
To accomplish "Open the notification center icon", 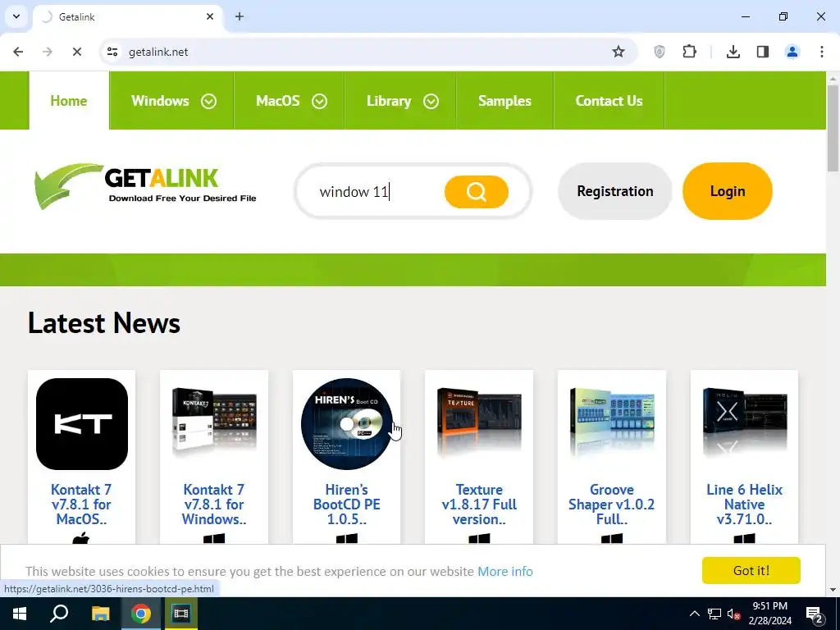I will coord(814,614).
